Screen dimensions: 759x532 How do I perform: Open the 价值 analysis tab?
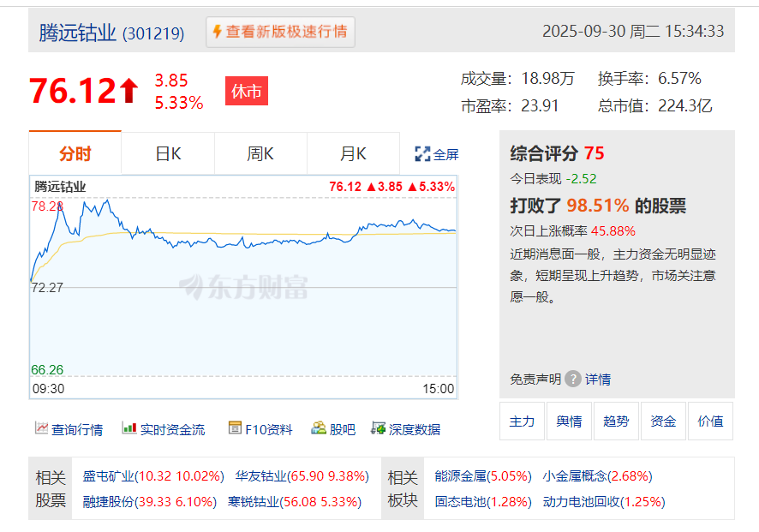(x=710, y=421)
